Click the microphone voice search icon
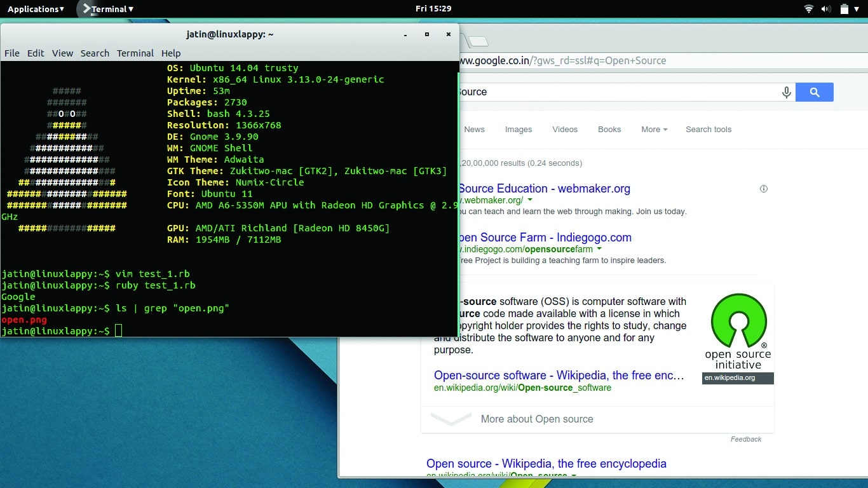 pos(786,93)
